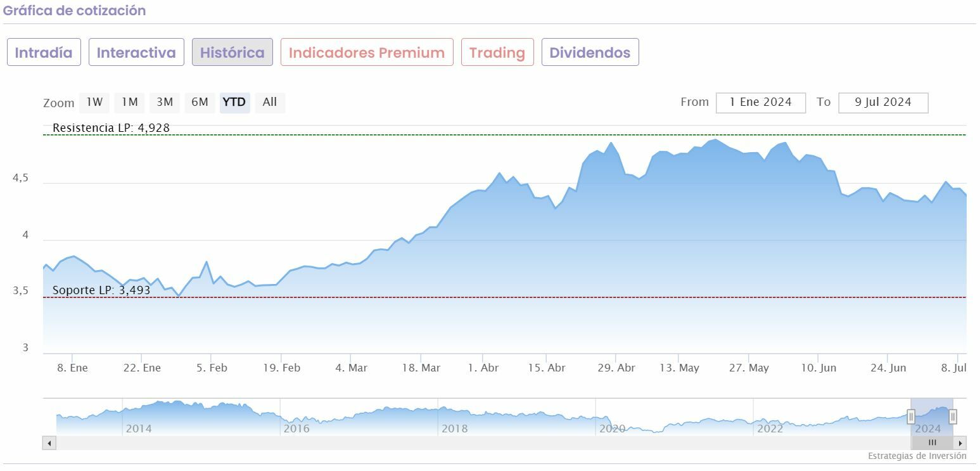Image resolution: width=980 pixels, height=471 pixels.
Task: Show All historical data zoom
Action: click(x=270, y=102)
